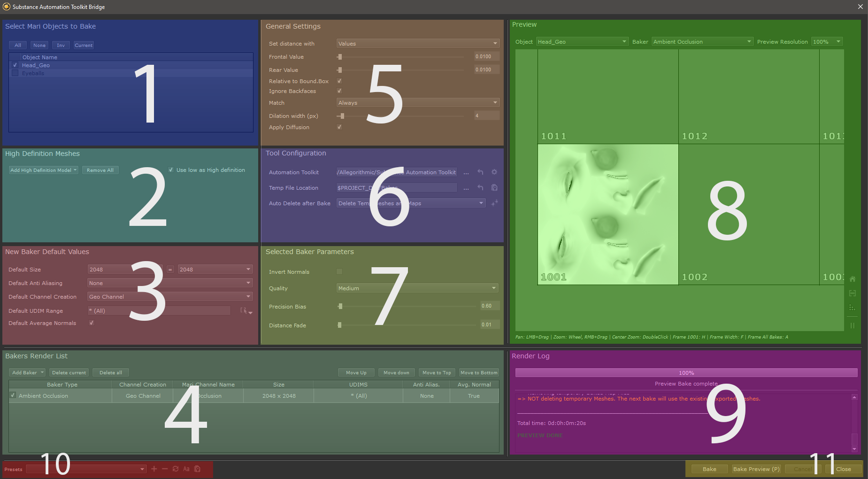This screenshot has width=868, height=479.
Task: Expand the Baker dropdown showing Ambient Occlusion
Action: click(x=702, y=42)
